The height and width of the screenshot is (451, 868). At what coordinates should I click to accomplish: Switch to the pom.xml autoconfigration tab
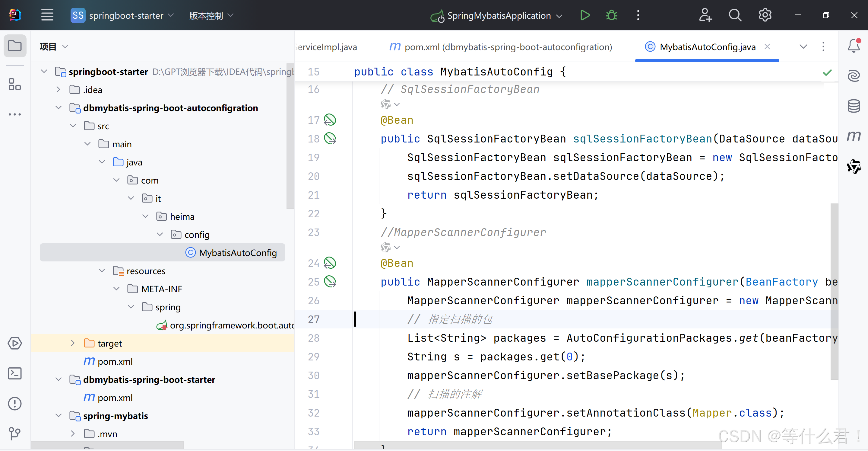pyautogui.click(x=501, y=47)
